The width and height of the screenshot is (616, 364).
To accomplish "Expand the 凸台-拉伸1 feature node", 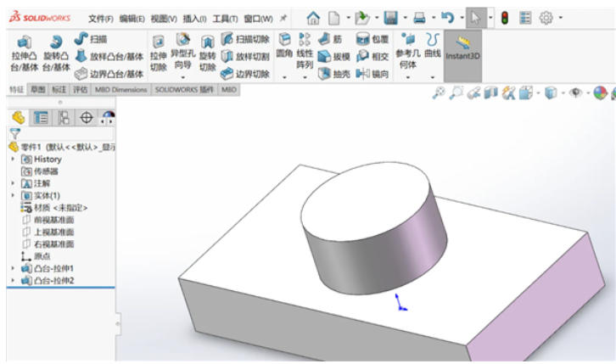I will [x=12, y=268].
